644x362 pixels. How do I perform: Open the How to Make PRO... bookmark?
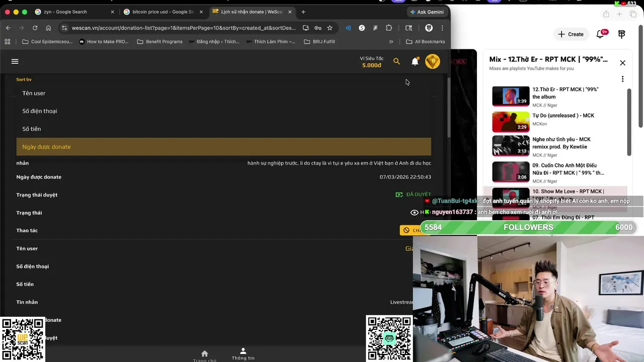coord(104,42)
